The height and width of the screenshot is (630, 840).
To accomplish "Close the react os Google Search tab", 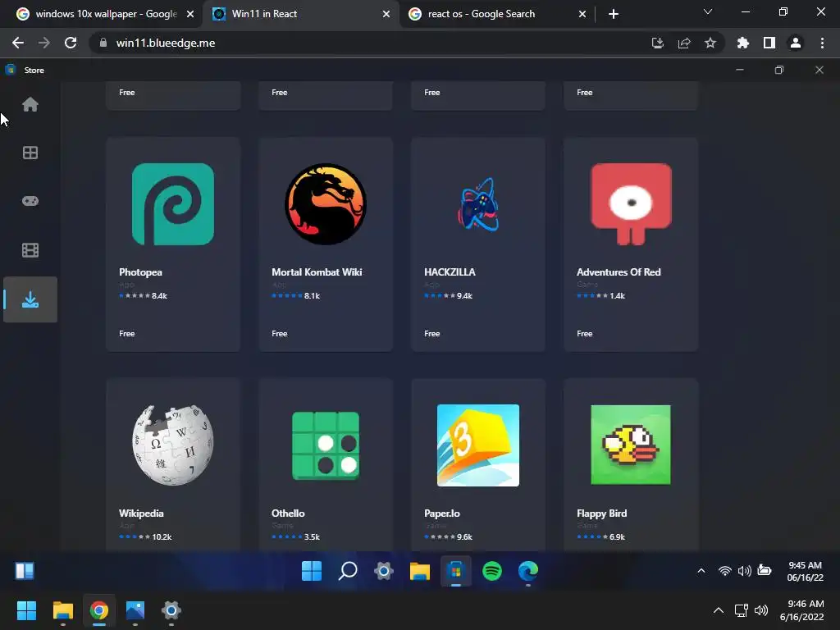I will coord(582,14).
